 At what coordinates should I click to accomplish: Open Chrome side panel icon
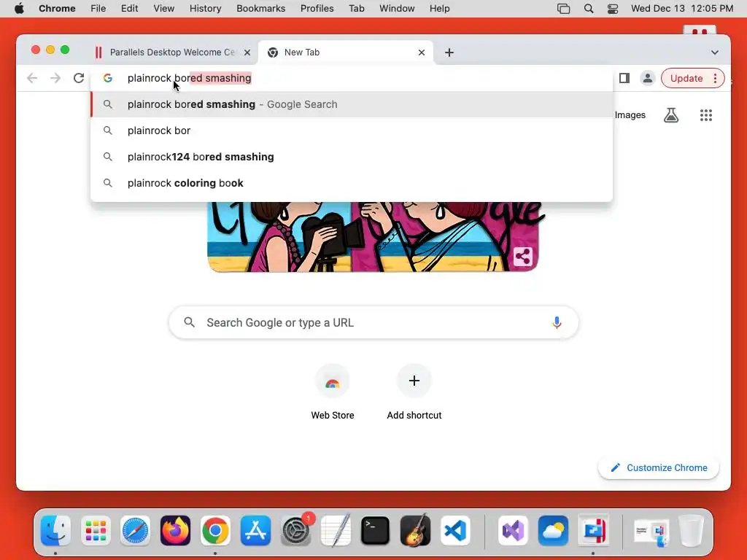click(624, 78)
